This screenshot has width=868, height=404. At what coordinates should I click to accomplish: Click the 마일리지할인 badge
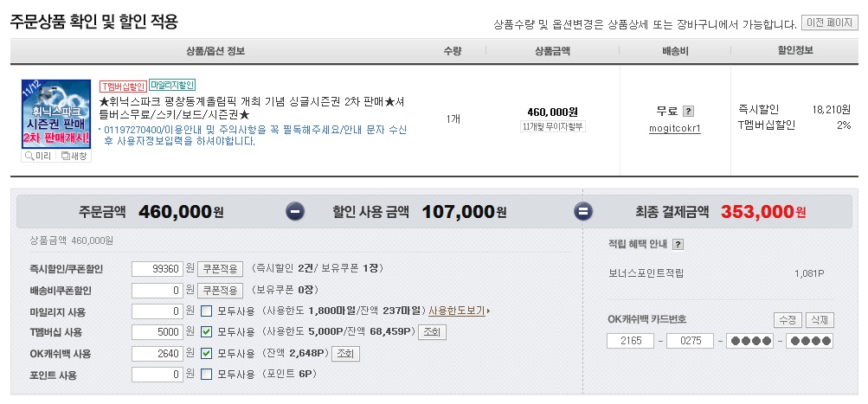172,86
